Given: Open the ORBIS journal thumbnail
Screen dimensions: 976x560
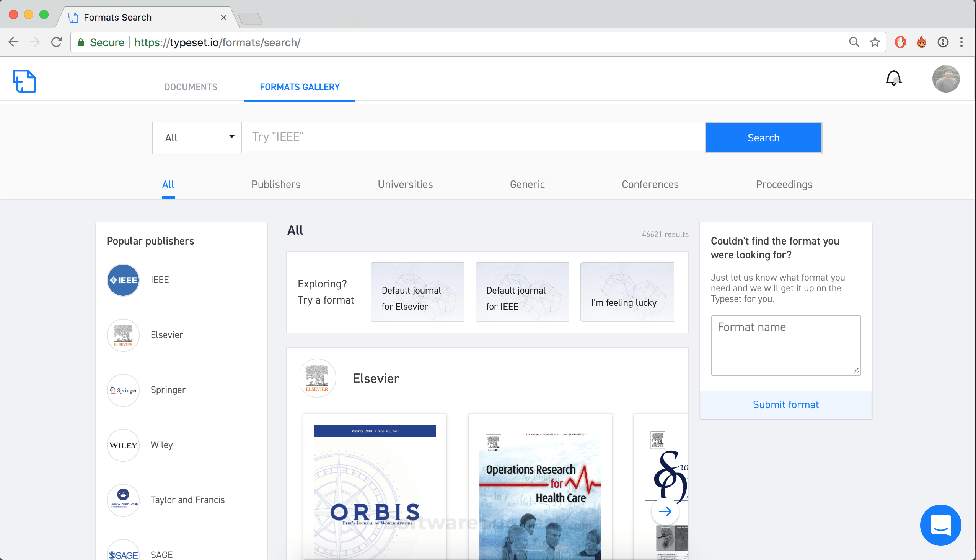Looking at the screenshot, I should pos(375,487).
